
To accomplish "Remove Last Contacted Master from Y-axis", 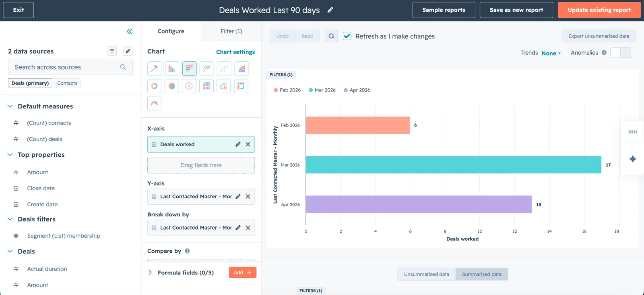I will (248, 197).
